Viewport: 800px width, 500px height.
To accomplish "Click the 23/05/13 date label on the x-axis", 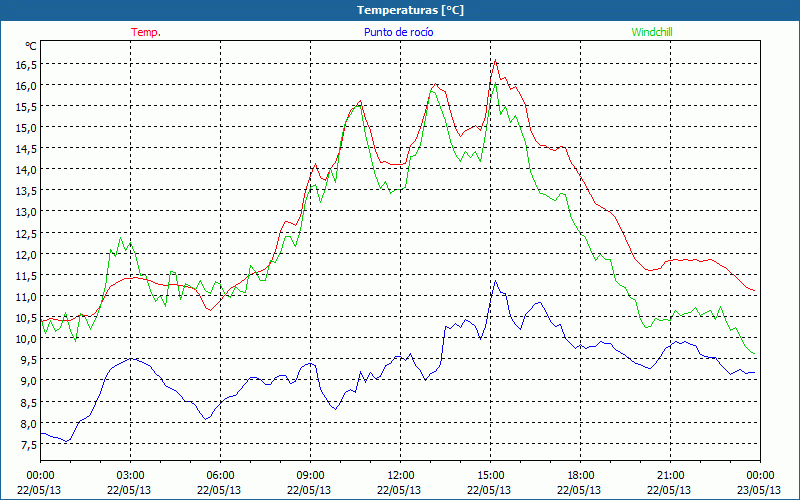I will [760, 490].
